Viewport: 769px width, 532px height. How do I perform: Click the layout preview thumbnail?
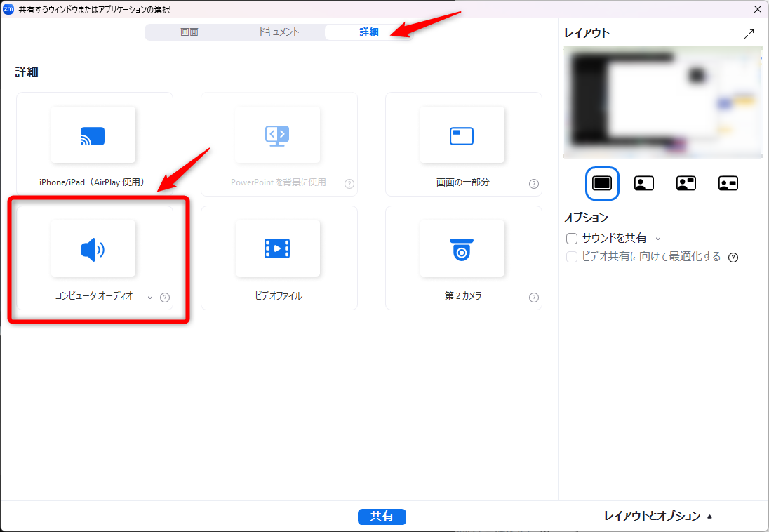pyautogui.click(x=662, y=102)
